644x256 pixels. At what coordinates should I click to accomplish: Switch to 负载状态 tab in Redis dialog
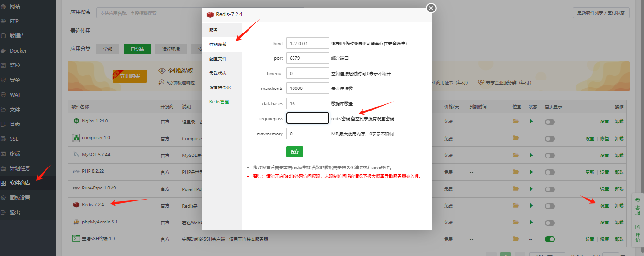click(x=222, y=73)
